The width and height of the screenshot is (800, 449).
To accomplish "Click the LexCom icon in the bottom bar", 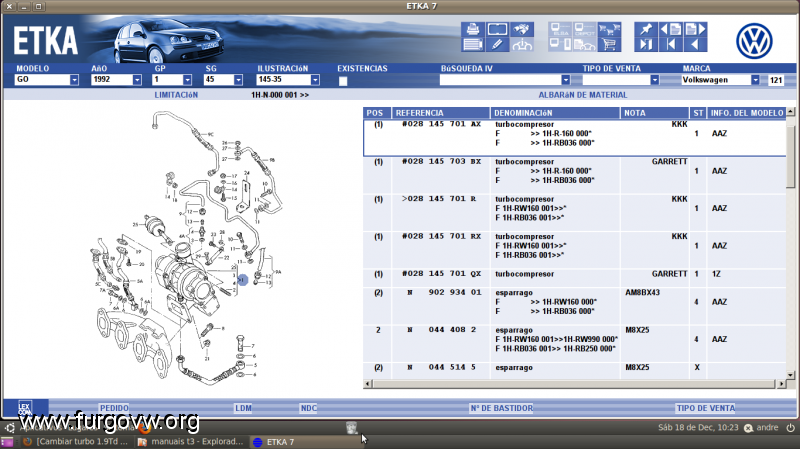I will pyautogui.click(x=25, y=408).
